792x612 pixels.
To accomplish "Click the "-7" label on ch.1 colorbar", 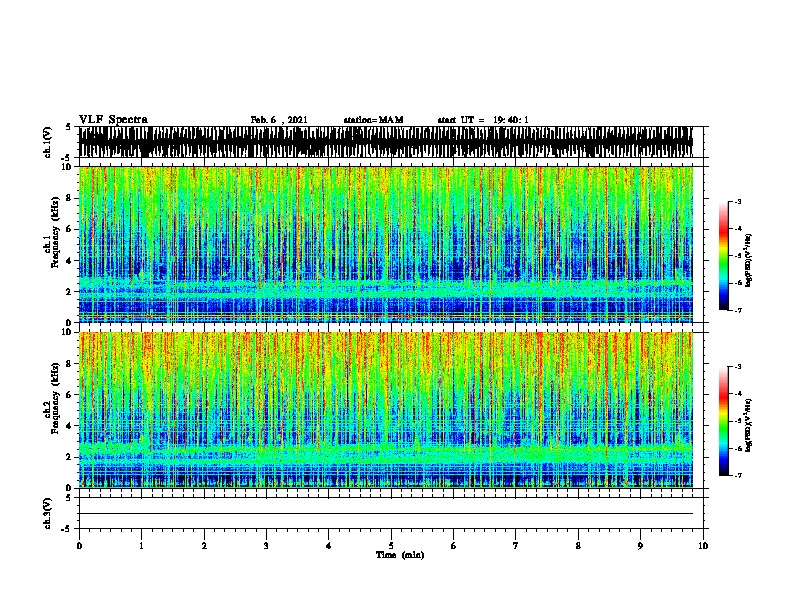I will coord(738,310).
